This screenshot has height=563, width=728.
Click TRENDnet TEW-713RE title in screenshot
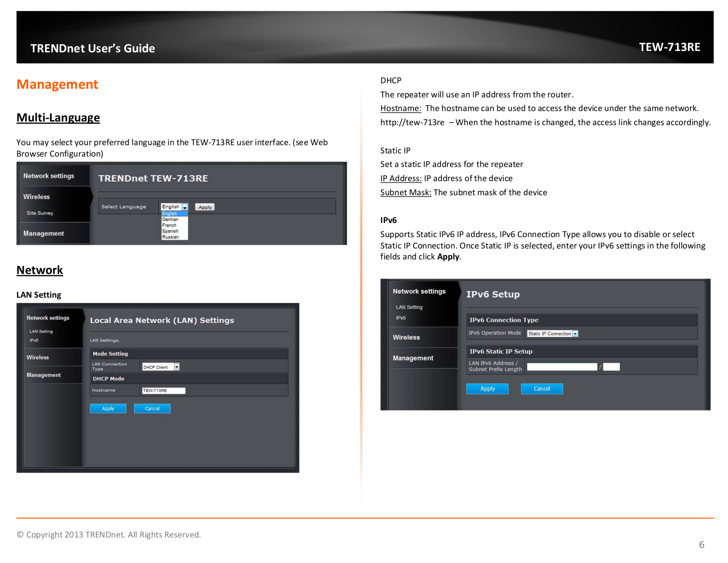[x=153, y=178]
